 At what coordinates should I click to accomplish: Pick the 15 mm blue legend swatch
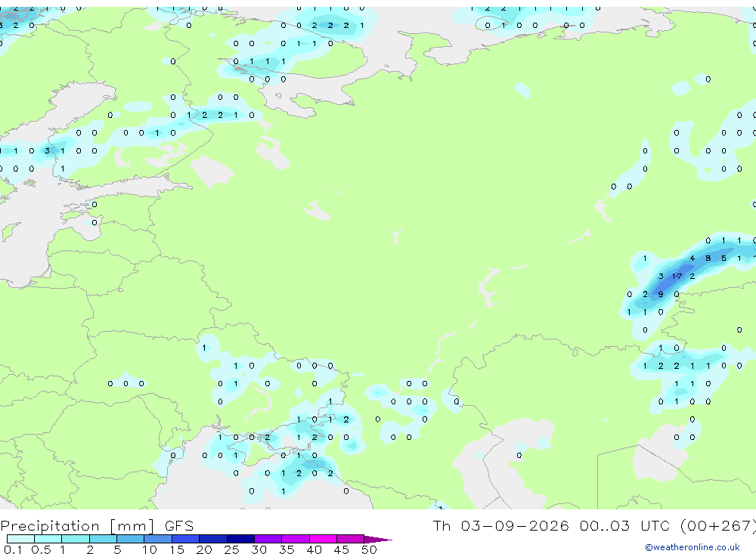tap(186, 539)
